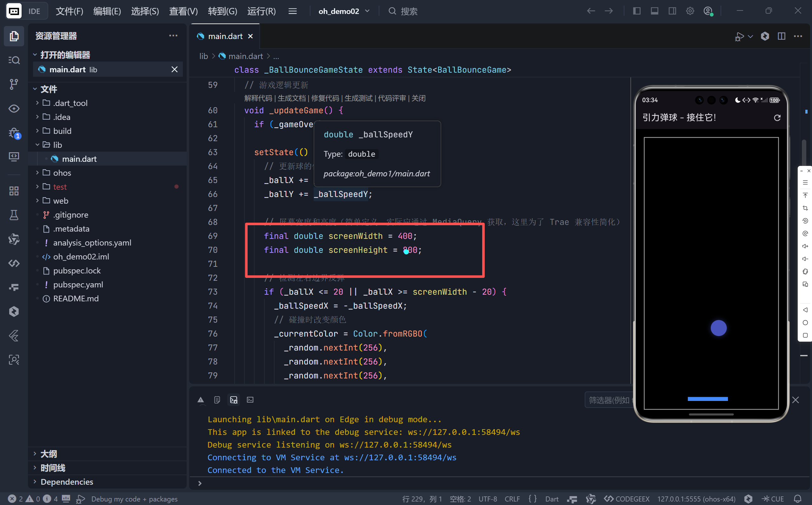Open the 运行(R) menu
The width and height of the screenshot is (812, 505).
point(261,11)
